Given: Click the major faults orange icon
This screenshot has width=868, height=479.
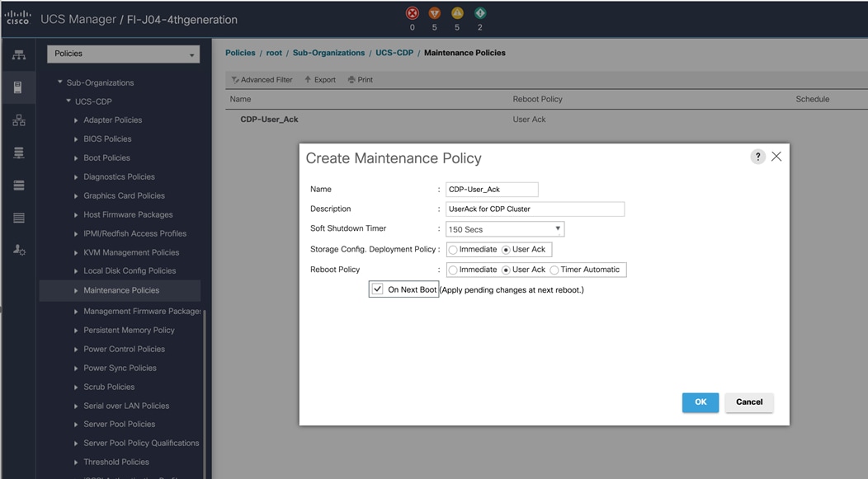Looking at the screenshot, I should pos(435,13).
